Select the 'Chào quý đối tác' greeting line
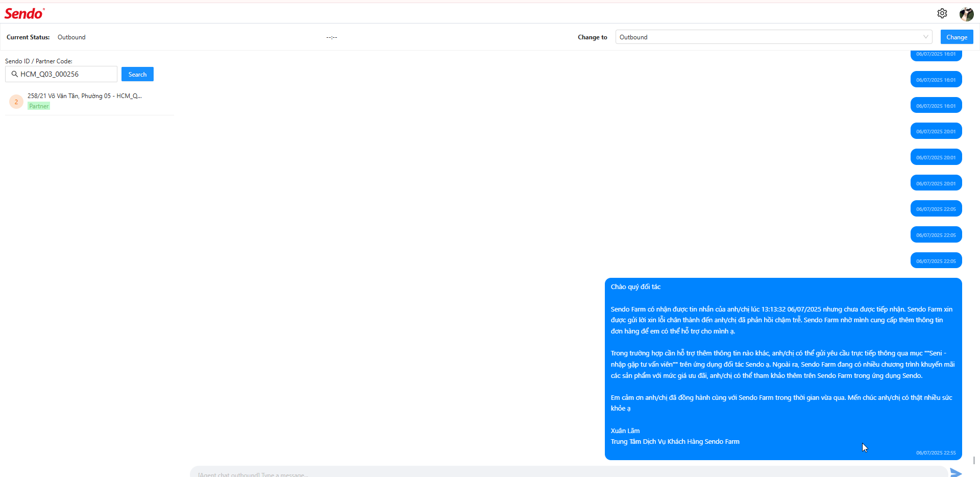980x477 pixels. click(635, 287)
